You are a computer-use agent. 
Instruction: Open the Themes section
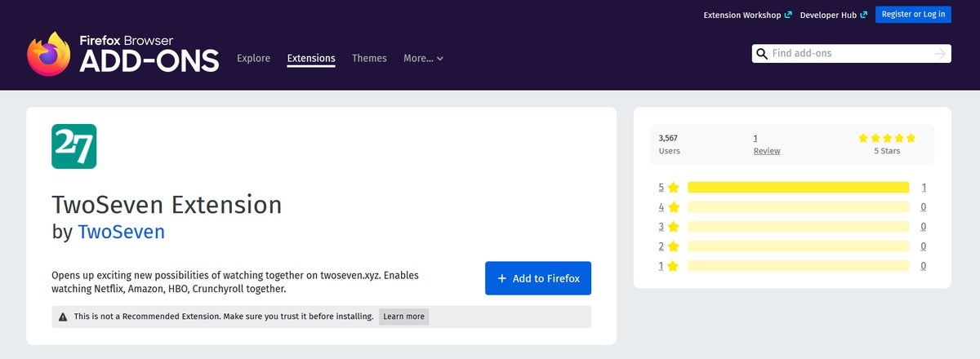[x=369, y=58]
